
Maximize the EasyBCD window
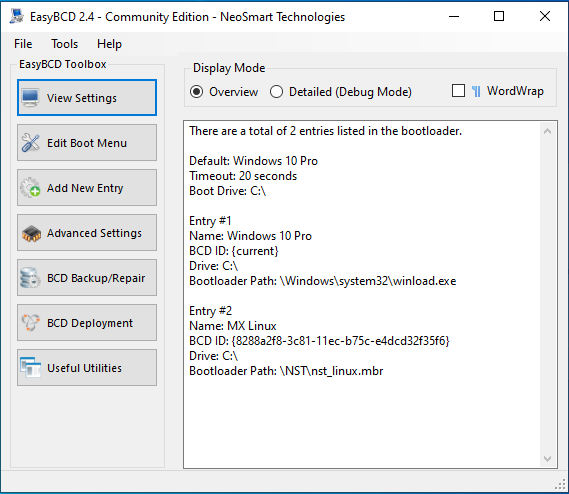tap(499, 16)
